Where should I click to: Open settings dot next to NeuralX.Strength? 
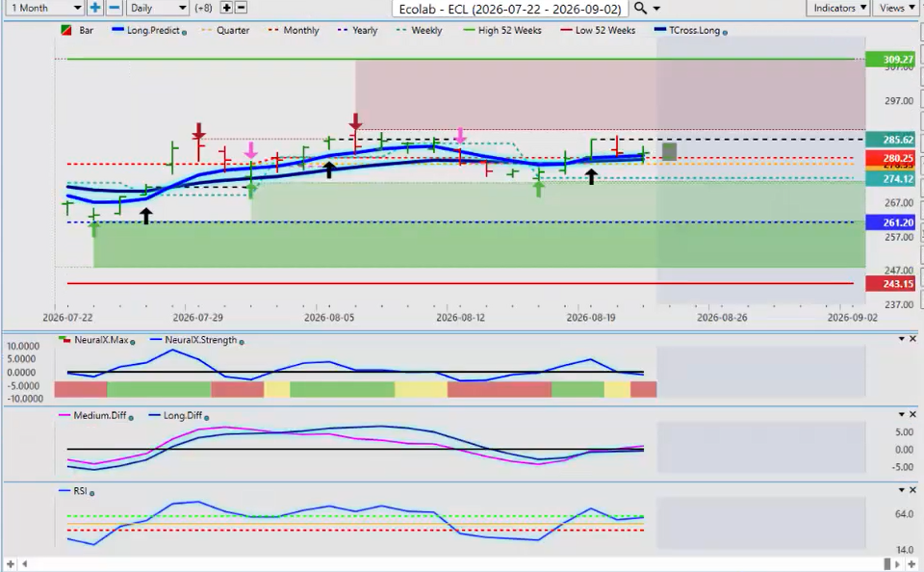coord(242,342)
